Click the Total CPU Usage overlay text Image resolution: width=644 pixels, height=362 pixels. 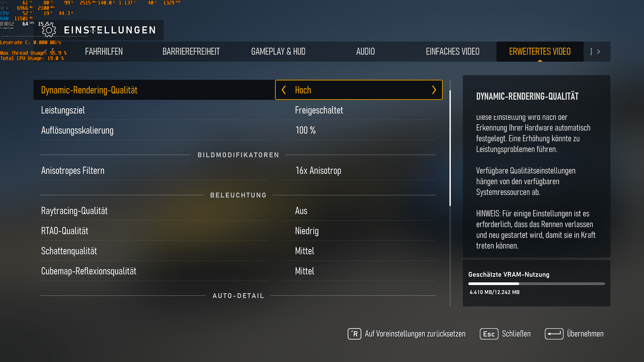32,58
